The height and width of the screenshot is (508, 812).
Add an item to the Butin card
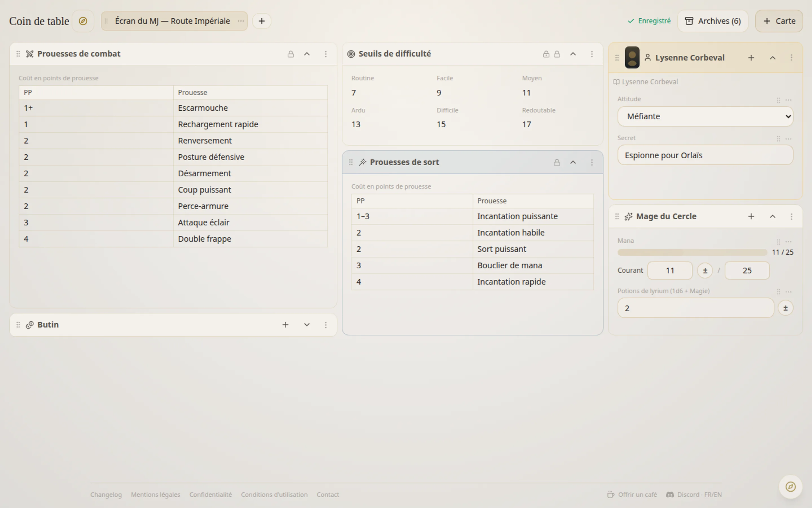[x=285, y=325]
